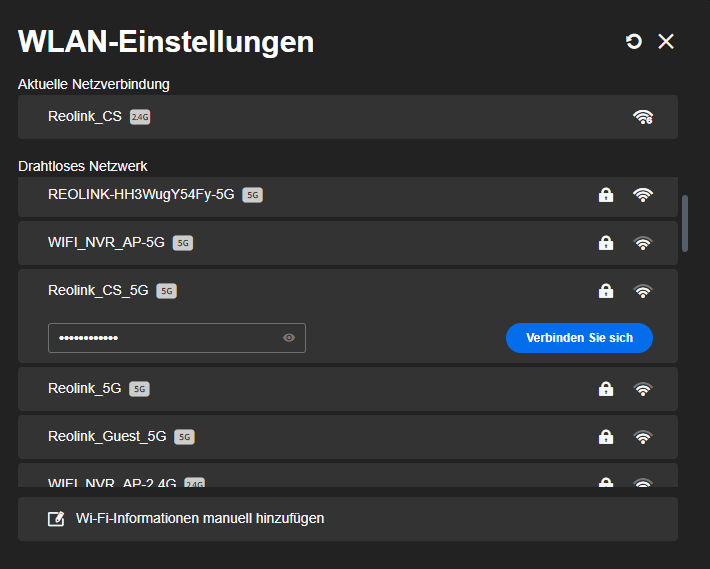Click the lock icon for WIFI_NVR_AP-5G

[x=606, y=243]
